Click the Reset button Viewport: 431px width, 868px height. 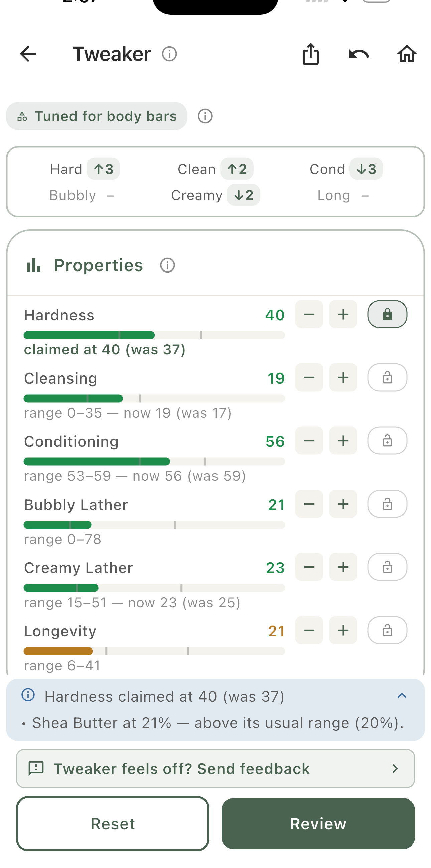(113, 824)
